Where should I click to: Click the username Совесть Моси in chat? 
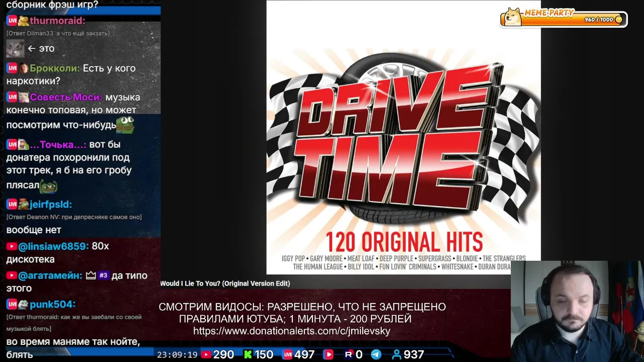coord(66,97)
